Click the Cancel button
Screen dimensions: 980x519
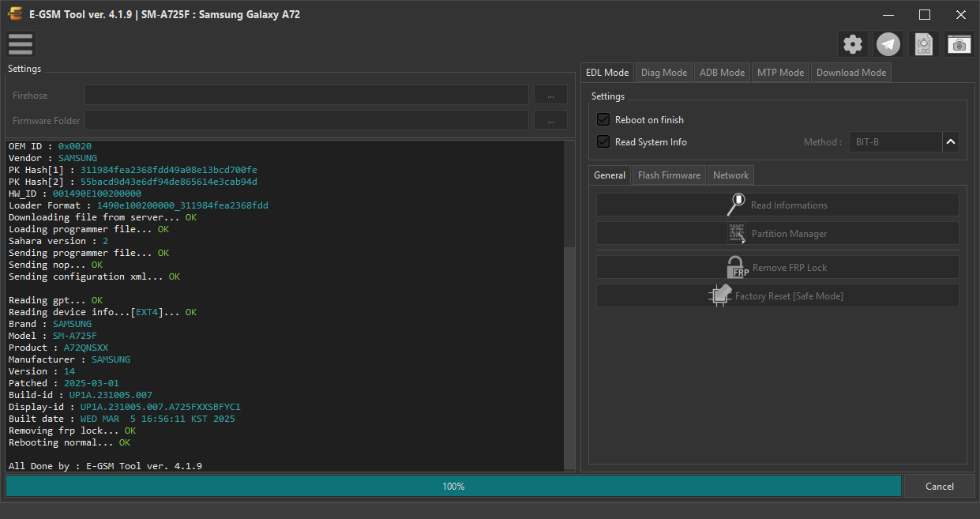tap(939, 486)
